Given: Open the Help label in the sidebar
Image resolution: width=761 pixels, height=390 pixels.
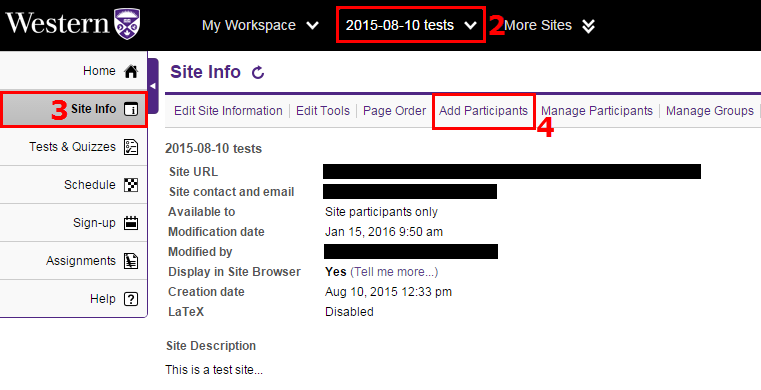Looking at the screenshot, I should 103,299.
